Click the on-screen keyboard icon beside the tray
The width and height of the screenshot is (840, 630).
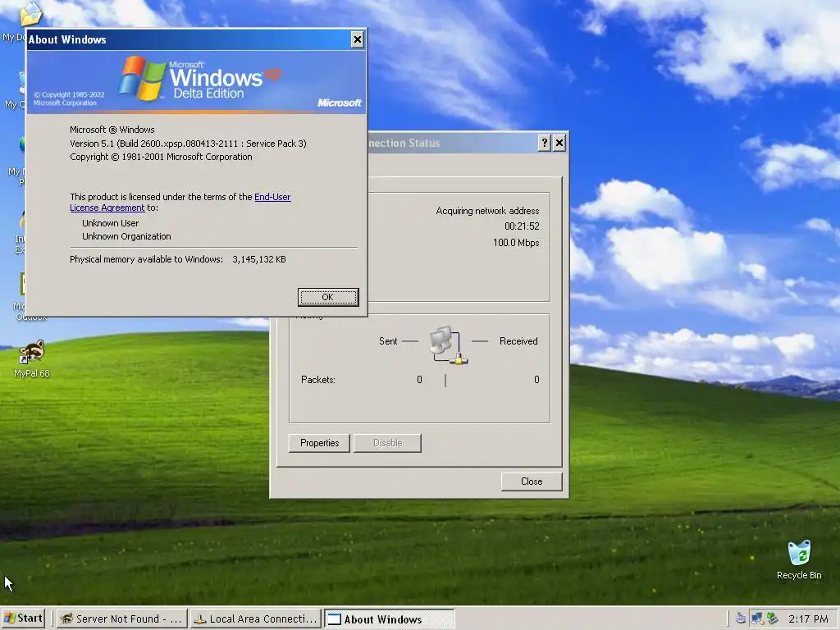(x=741, y=619)
